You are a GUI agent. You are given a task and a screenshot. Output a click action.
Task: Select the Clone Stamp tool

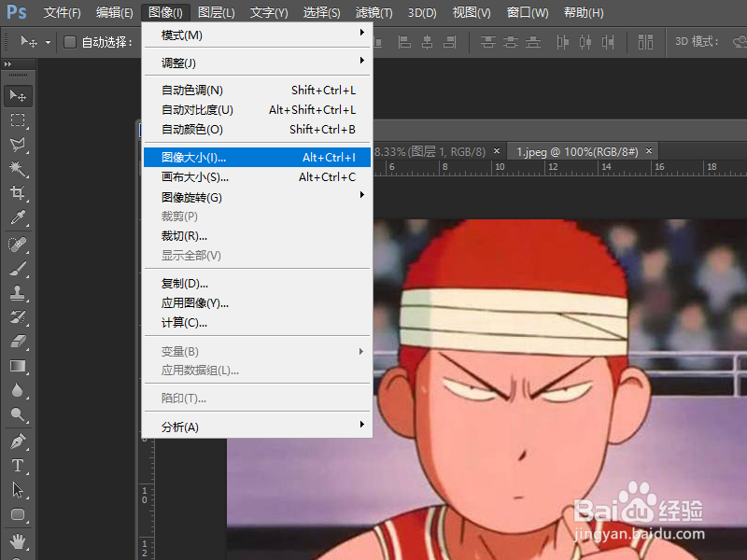[x=18, y=293]
